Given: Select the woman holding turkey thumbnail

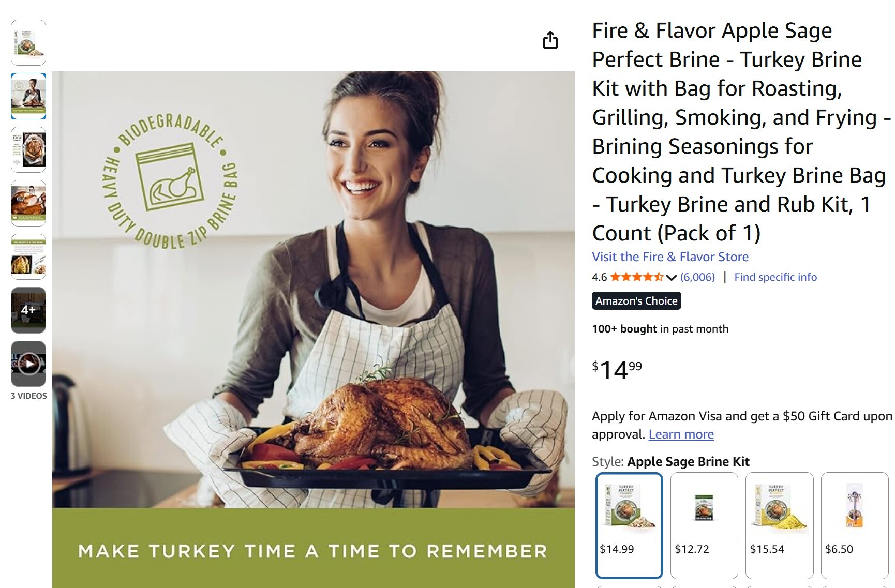Looking at the screenshot, I should [x=28, y=96].
